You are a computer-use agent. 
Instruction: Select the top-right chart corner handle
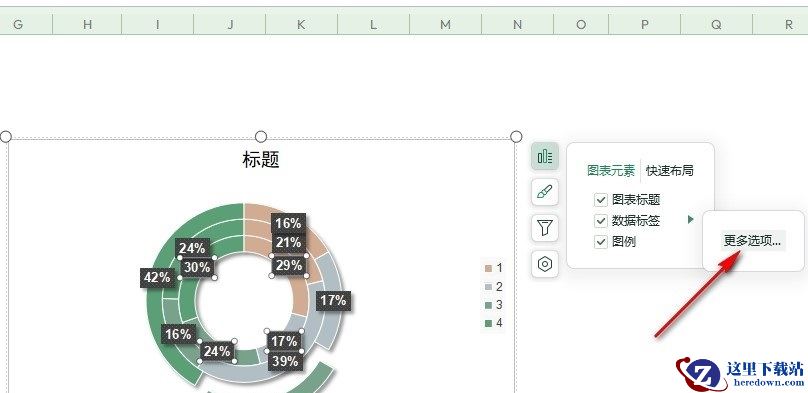pyautogui.click(x=516, y=136)
